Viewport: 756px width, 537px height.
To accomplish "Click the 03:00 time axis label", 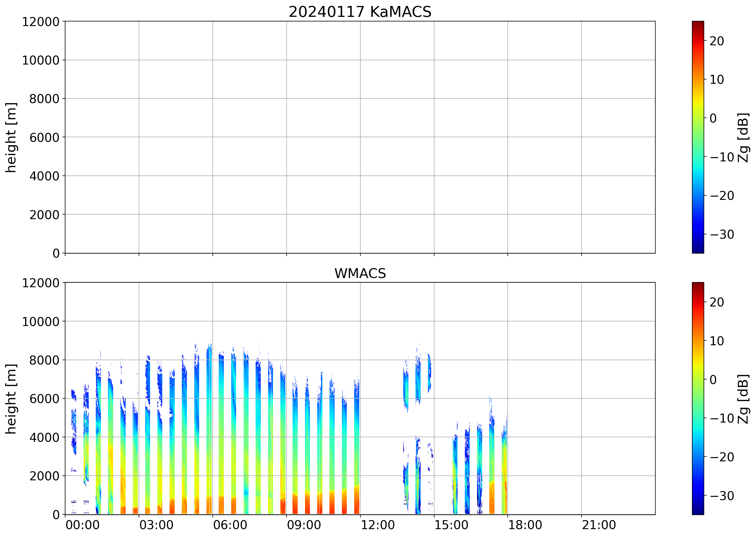I will coord(156,525).
